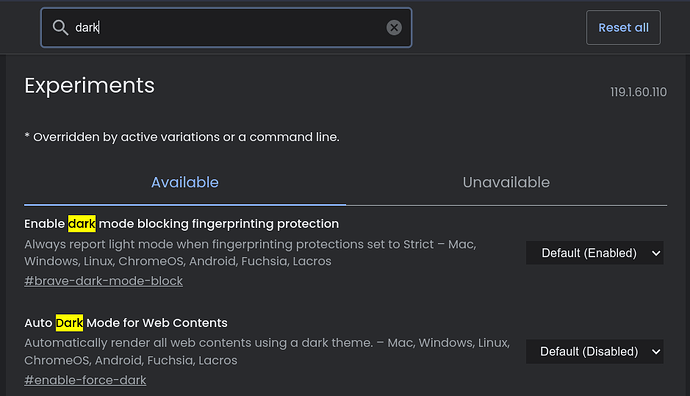This screenshot has height=396, width=690.
Task: Open the Default (Disabled) dropdown for Auto Dark Mode
Action: pyautogui.click(x=595, y=352)
